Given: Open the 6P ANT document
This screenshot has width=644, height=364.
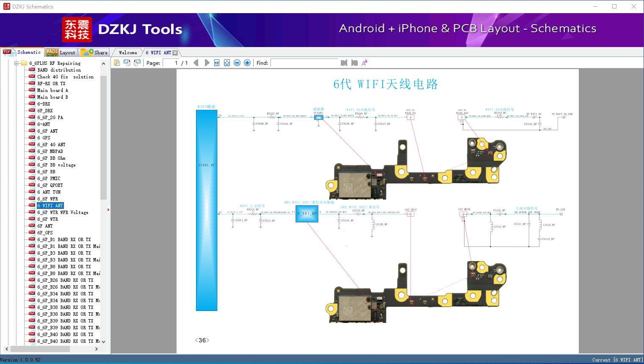Looking at the screenshot, I should (45, 226).
